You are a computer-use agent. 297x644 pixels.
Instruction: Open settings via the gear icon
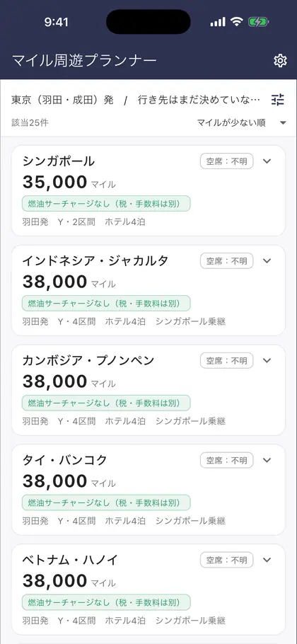point(280,61)
